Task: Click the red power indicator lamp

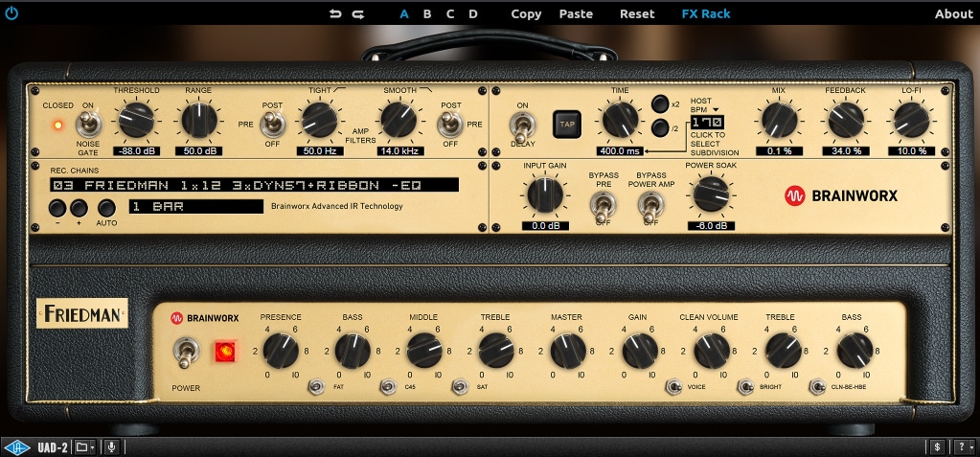Action: point(225,352)
